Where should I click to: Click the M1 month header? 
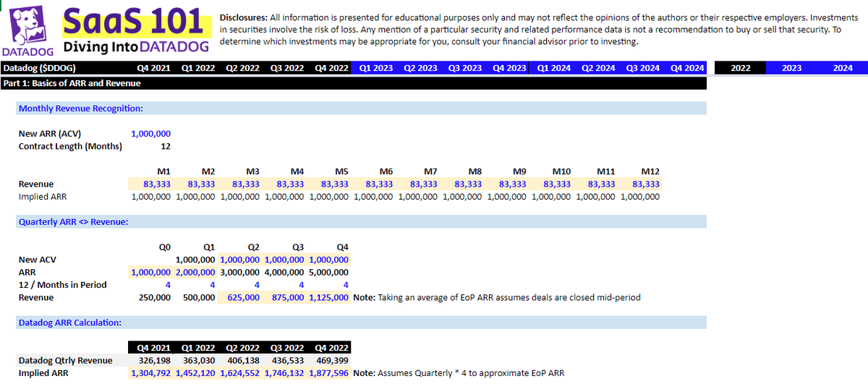pyautogui.click(x=163, y=171)
